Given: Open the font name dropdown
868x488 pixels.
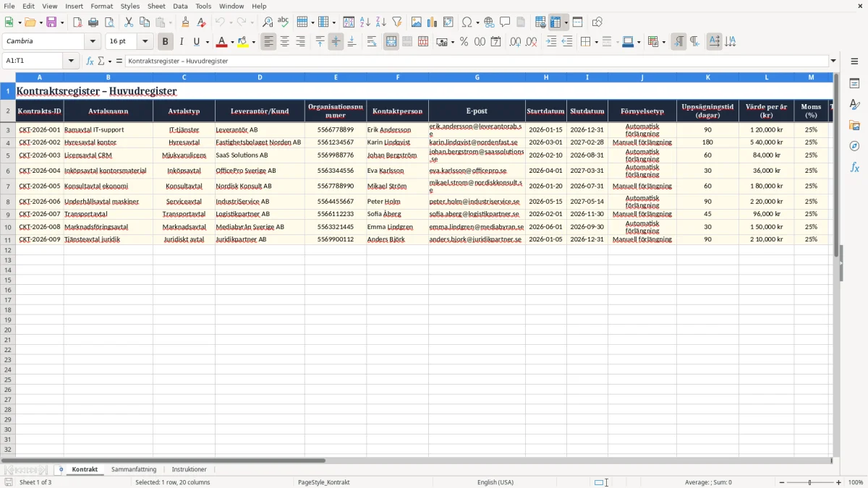Looking at the screenshot, I should [x=93, y=42].
